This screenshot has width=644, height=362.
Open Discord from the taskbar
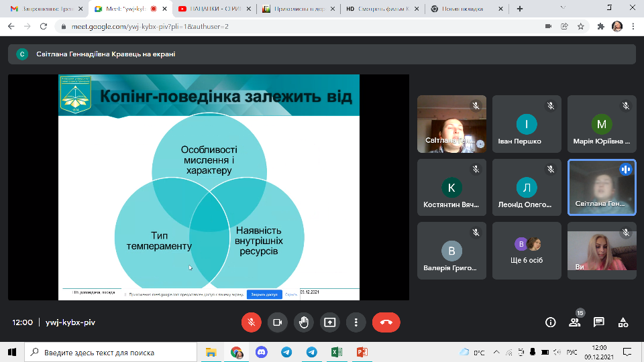(262, 352)
